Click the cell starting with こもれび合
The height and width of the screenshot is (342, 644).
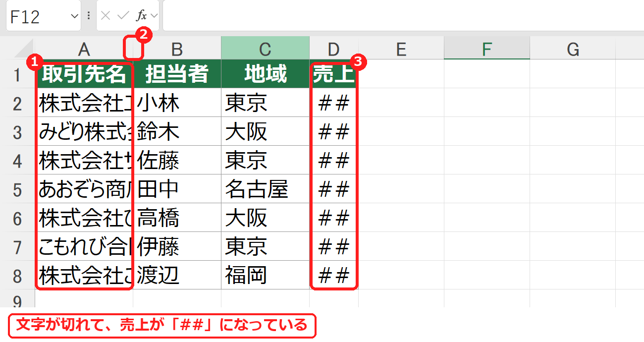pos(84,246)
